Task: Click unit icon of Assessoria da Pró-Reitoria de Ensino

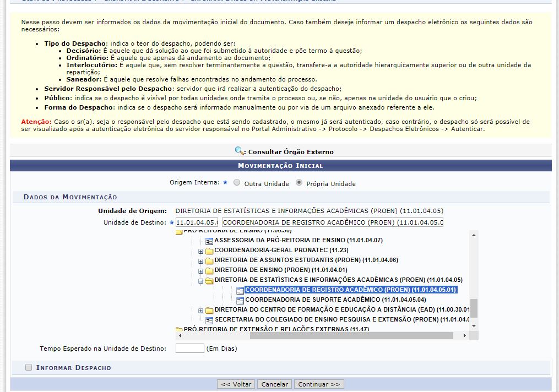Action: (x=209, y=241)
